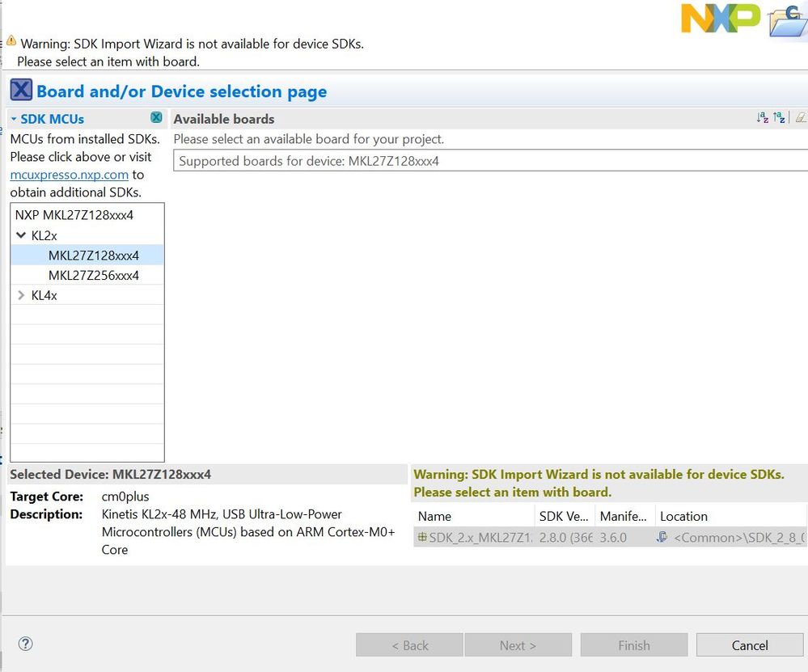Click the Available boards heading
The height and width of the screenshot is (672, 808).
(224, 119)
